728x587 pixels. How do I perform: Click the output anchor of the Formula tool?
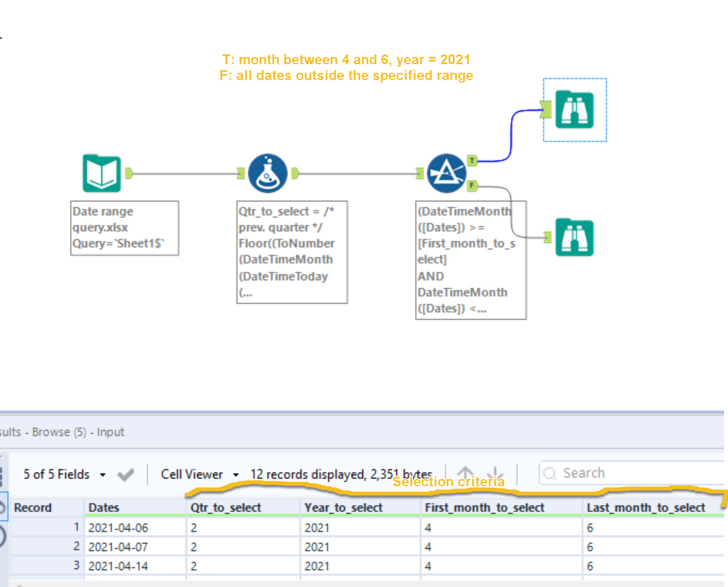pyautogui.click(x=295, y=173)
